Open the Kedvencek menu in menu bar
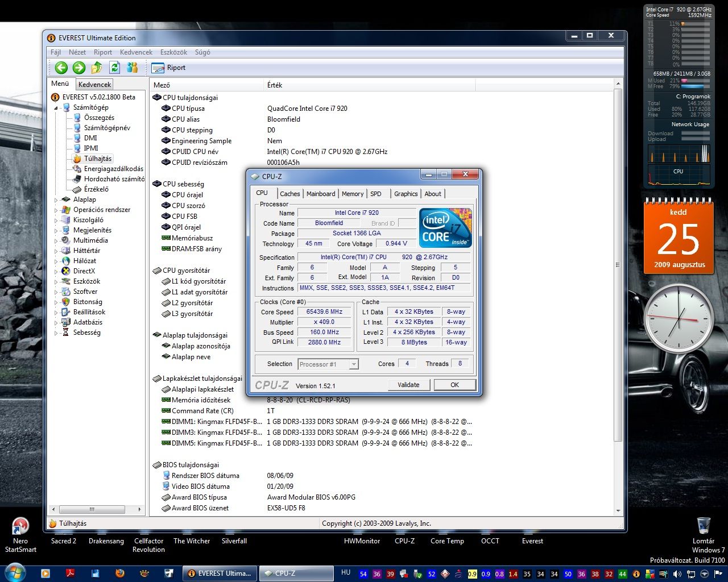Image resolution: width=728 pixels, height=582 pixels. coord(136,52)
